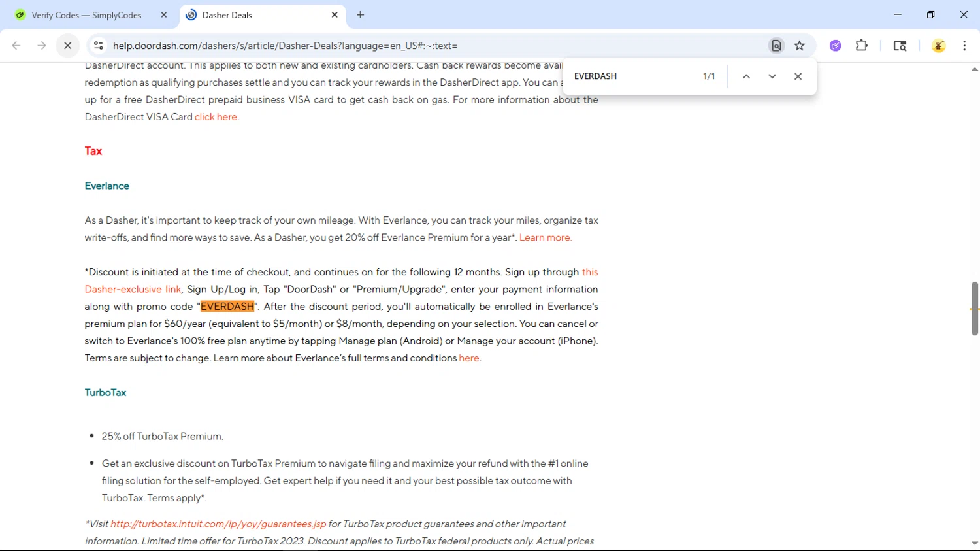Screen dimensions: 980x551
Task: Click scrollbar up arrow
Action: point(974,69)
